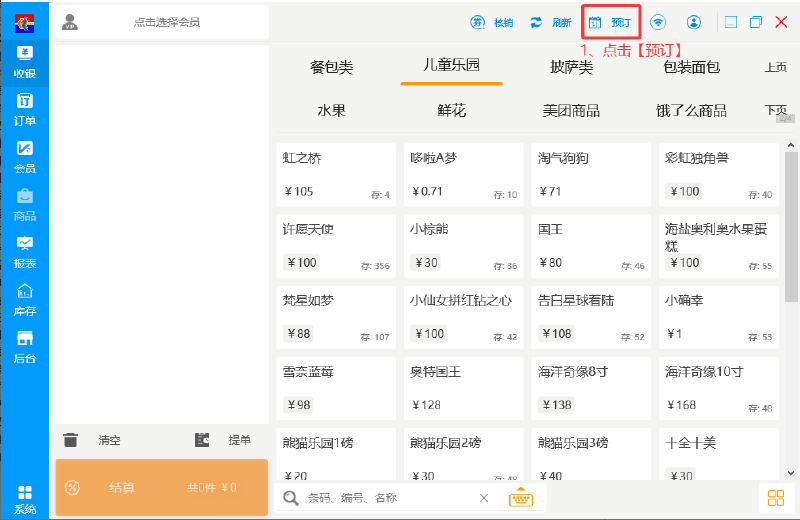Open the 系统 system grid icon
The image size is (800, 520).
(24, 499)
